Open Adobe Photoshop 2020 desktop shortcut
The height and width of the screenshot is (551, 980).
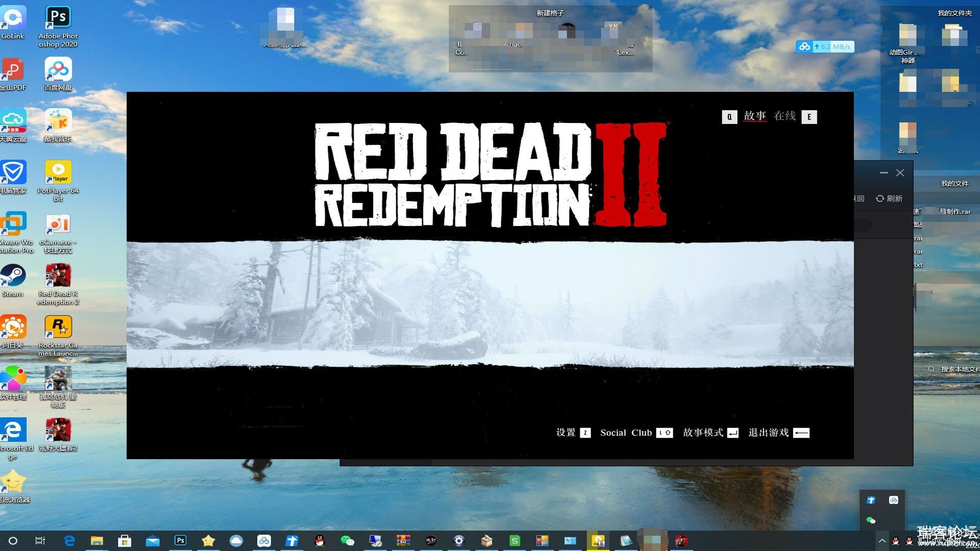point(58,27)
